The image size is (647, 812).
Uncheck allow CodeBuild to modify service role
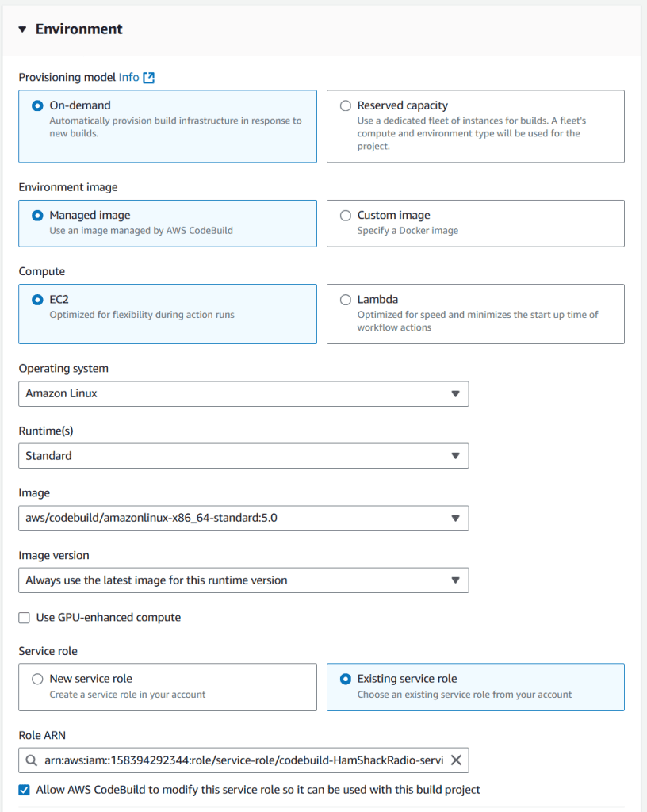click(x=24, y=789)
